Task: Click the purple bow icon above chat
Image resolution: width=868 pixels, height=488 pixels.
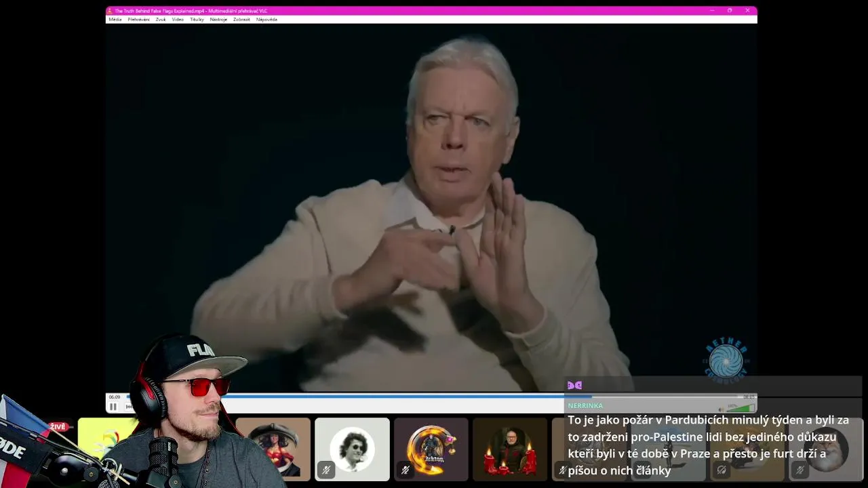Action: click(574, 385)
